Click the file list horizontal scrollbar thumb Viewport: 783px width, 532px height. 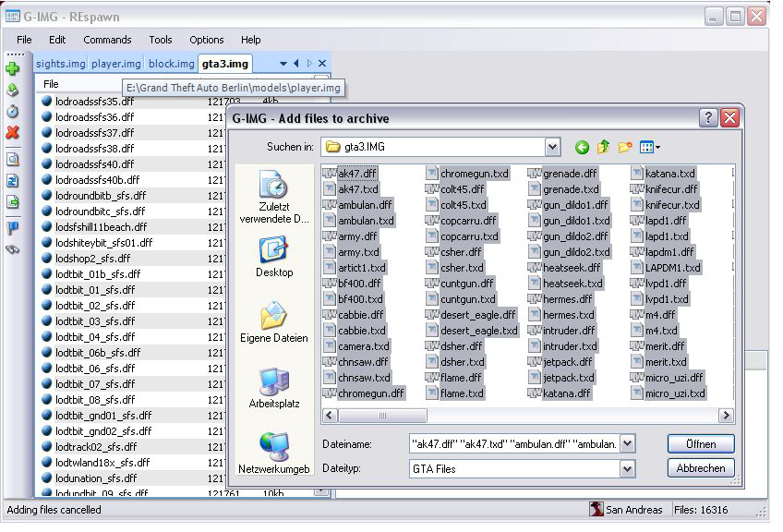tap(382, 415)
